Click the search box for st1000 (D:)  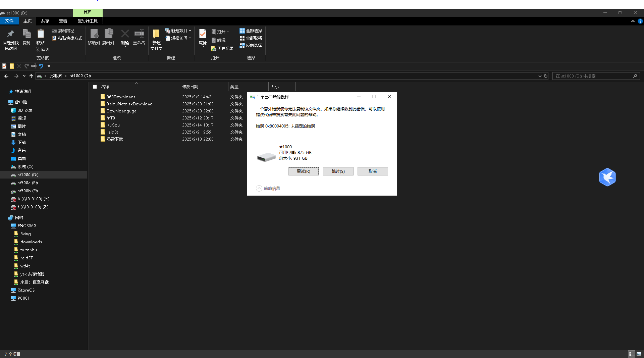pos(596,76)
